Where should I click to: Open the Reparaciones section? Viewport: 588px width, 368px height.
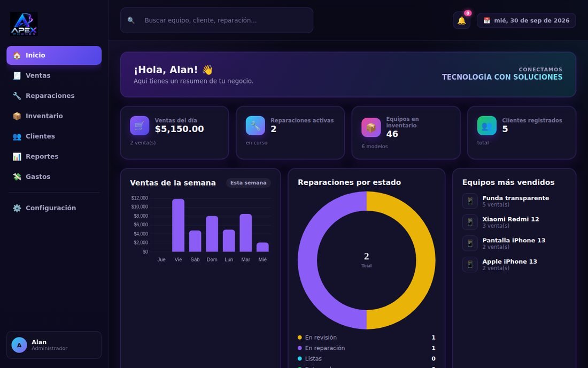(x=54, y=96)
